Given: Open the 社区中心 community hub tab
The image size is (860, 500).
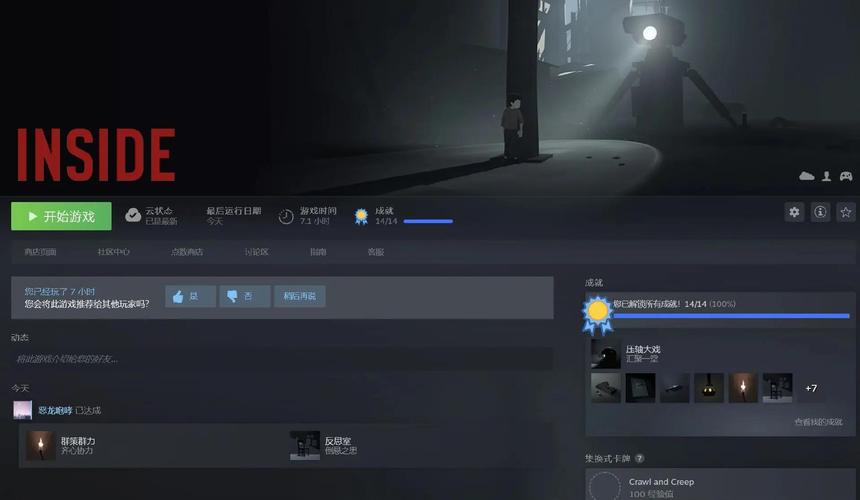Looking at the screenshot, I should click(114, 252).
